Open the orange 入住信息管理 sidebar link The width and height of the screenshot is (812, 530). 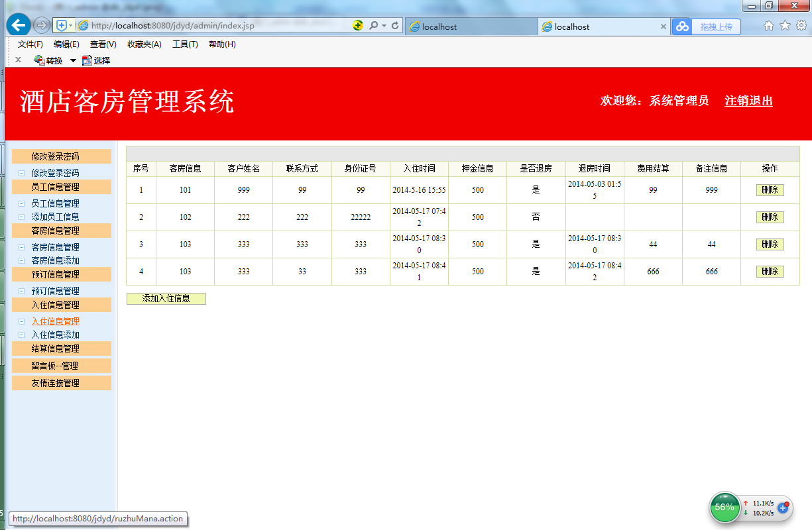[x=55, y=321]
